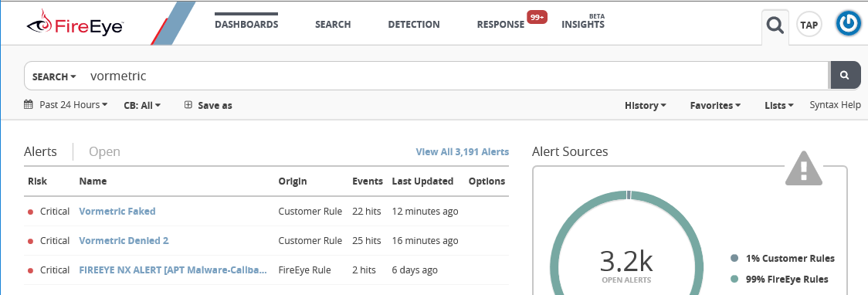Click red risk dot for Vormetric Faked
The width and height of the screenshot is (868, 295).
click(x=30, y=212)
